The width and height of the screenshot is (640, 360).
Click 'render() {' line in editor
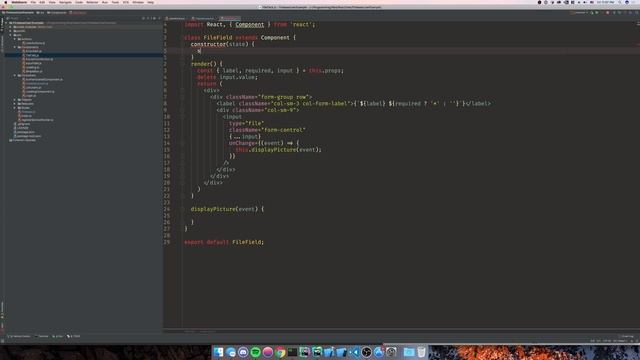207,64
